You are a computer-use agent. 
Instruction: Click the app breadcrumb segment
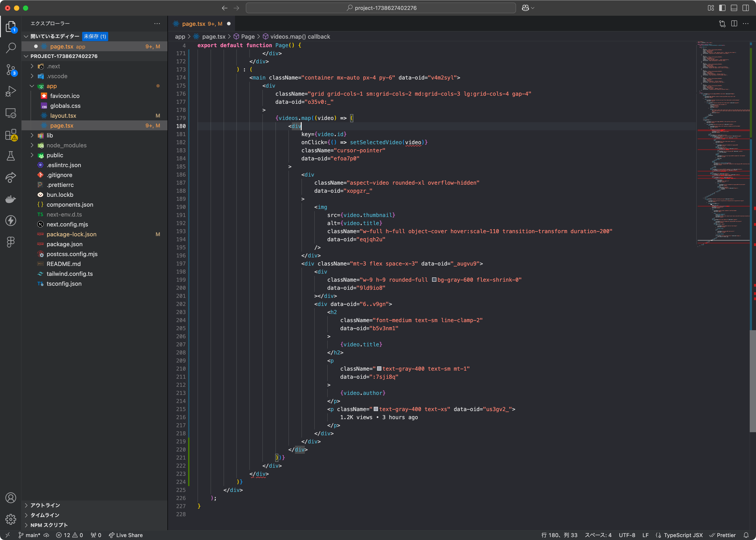point(180,37)
